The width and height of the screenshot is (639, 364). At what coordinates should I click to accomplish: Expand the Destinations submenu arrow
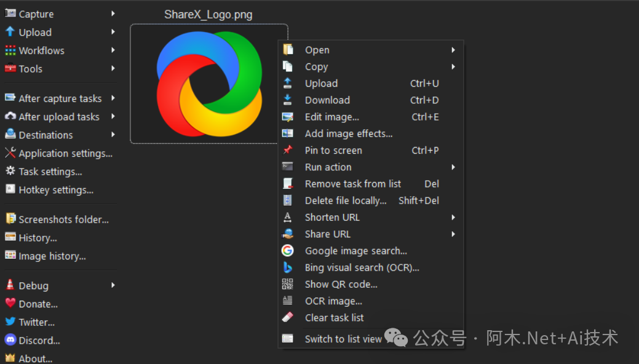click(113, 134)
